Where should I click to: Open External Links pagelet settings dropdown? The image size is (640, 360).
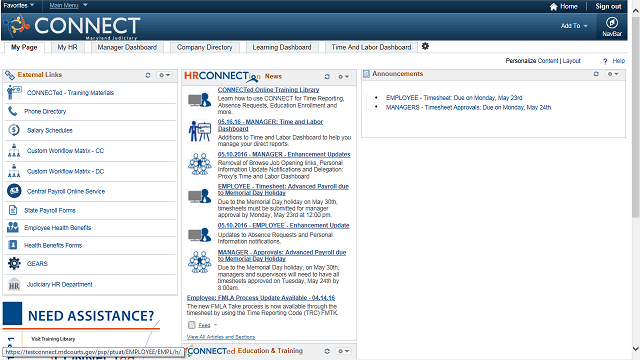164,75
